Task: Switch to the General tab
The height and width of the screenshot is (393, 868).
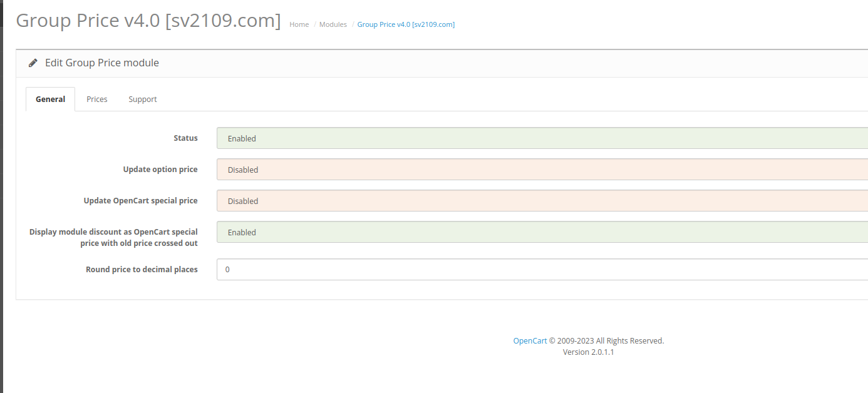Action: coord(50,100)
